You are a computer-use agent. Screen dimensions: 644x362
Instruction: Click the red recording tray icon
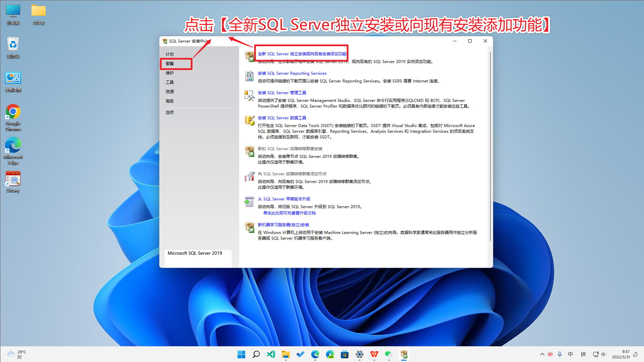pyautogui.click(x=550, y=354)
